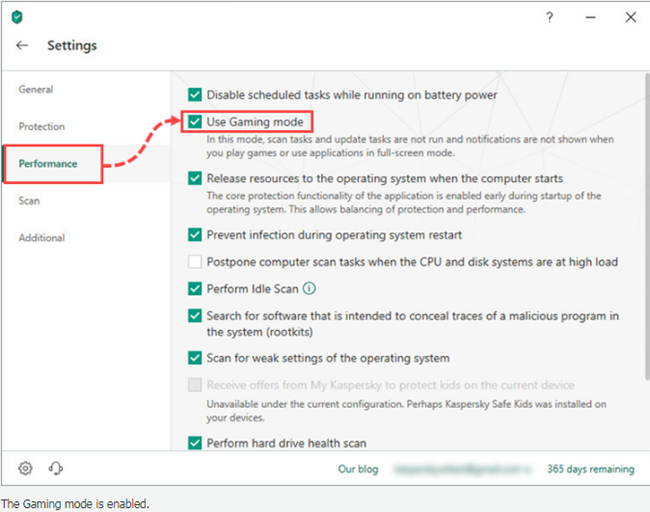Screen dimensions: 650x512
Task: Minimize the Settings window
Action: 590,17
